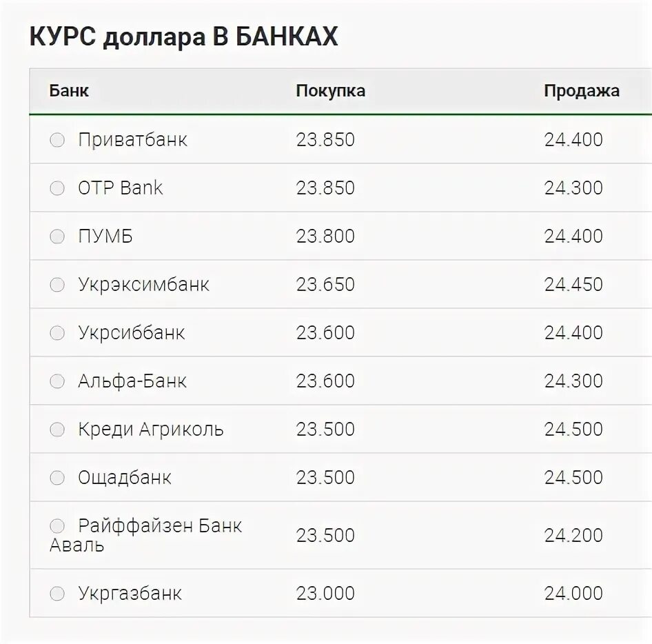This screenshot has width=652, height=644.
Task: Sort by the Банк column header
Action: (69, 91)
